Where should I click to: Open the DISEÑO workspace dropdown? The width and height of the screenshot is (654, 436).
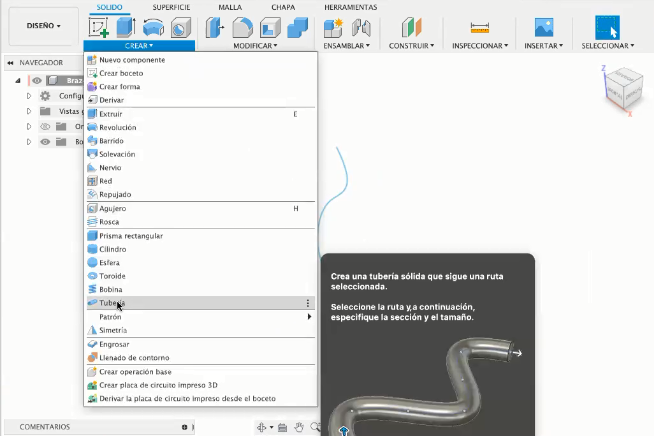pos(43,26)
